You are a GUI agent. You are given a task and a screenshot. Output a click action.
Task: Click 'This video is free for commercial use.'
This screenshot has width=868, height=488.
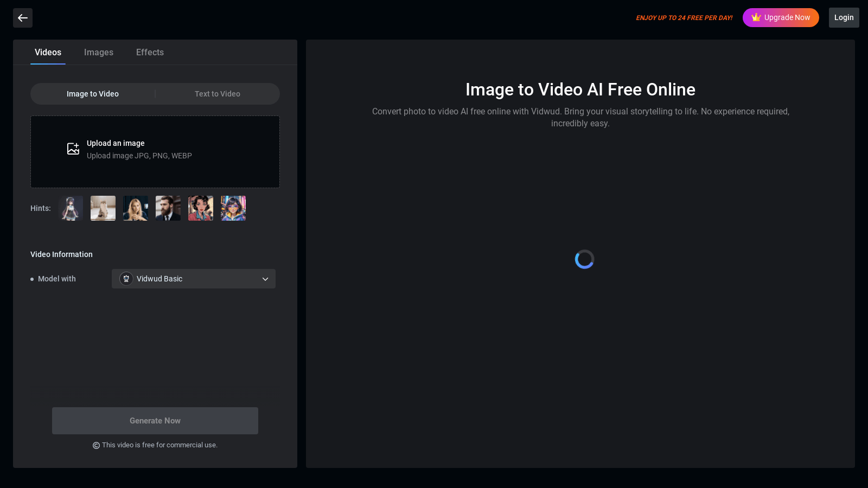(159, 445)
